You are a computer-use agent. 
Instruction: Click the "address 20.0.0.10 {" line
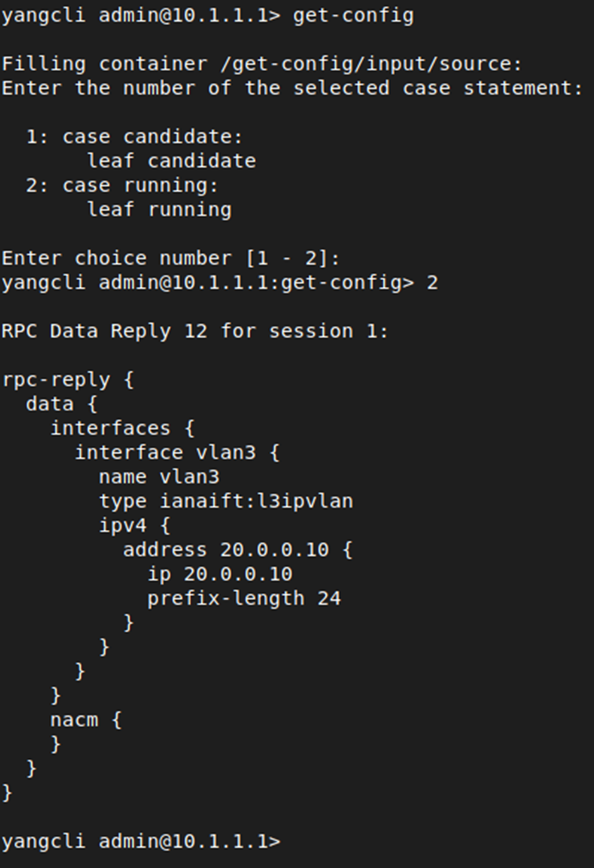pos(238,549)
